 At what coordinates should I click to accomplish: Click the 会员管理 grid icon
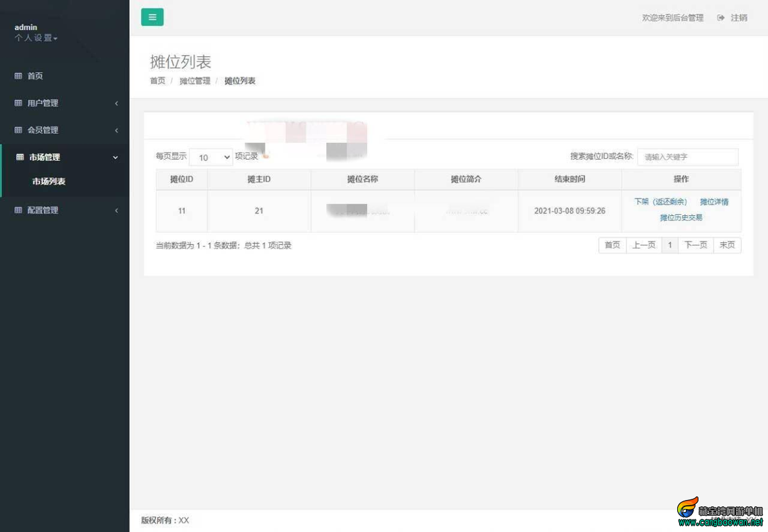(18, 130)
